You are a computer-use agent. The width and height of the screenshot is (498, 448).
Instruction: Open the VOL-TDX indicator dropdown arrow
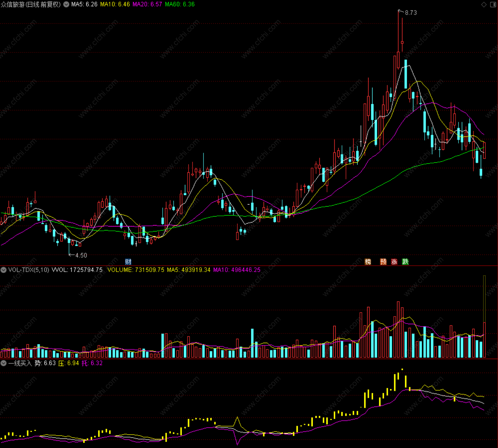4,270
